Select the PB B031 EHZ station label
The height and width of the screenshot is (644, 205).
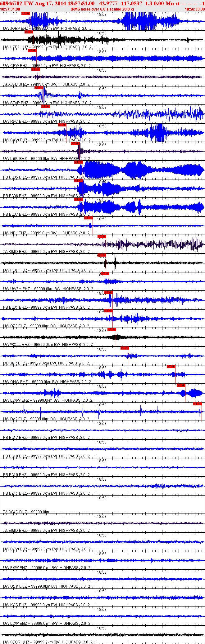(x=15, y=307)
